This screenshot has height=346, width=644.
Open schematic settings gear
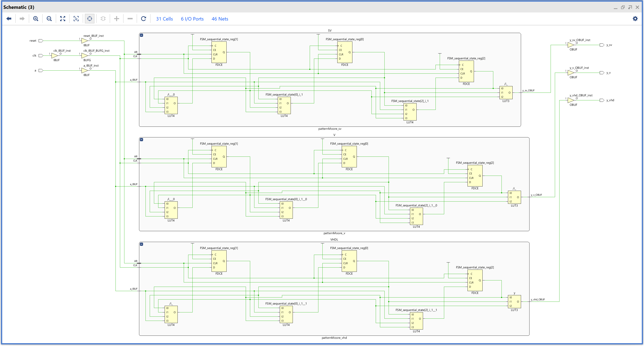pyautogui.click(x=635, y=19)
